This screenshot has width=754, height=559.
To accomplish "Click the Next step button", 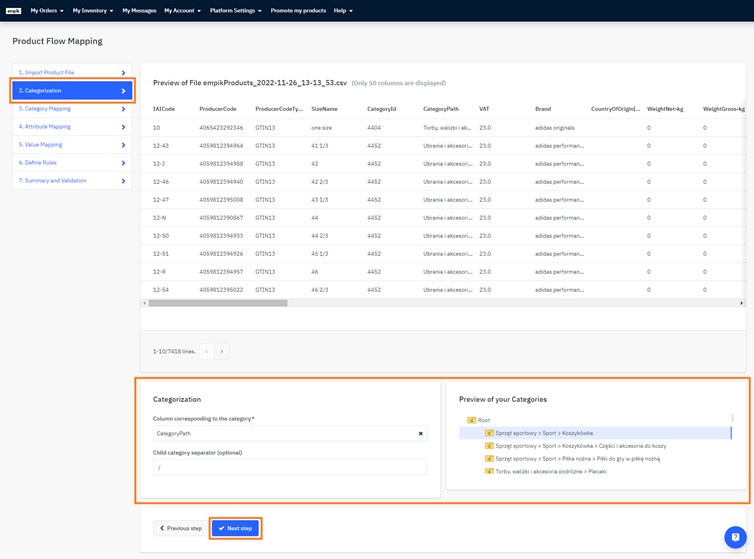I will pos(236,528).
